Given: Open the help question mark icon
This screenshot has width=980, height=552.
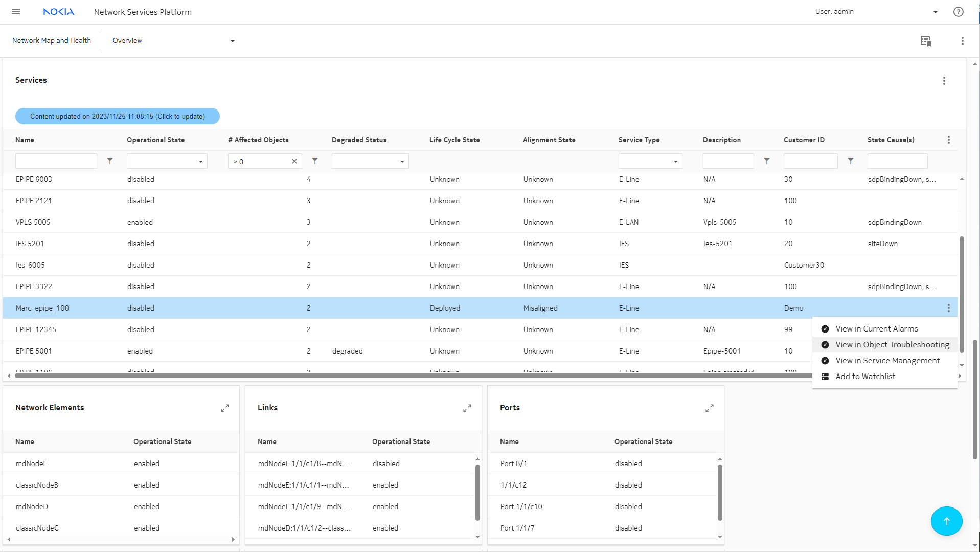Looking at the screenshot, I should tap(958, 12).
